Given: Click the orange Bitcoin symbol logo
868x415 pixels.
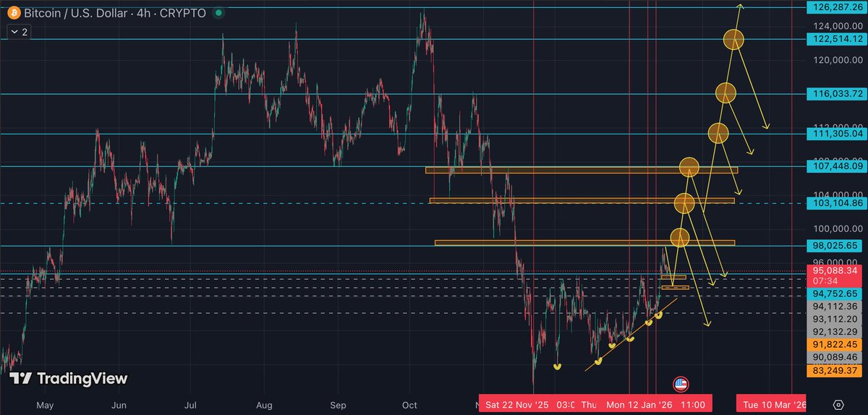Looking at the screenshot, I should (x=14, y=13).
